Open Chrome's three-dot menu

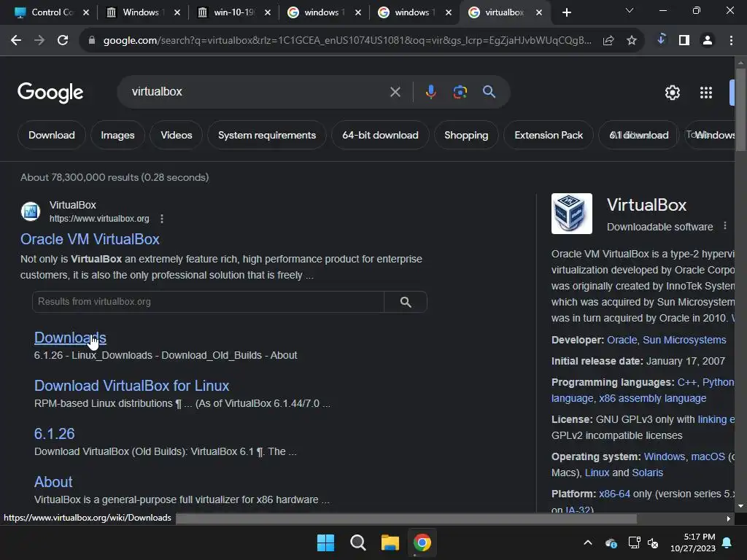(731, 41)
